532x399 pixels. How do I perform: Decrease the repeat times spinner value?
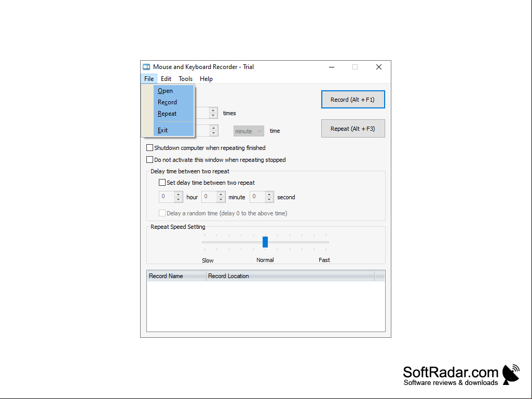[213, 116]
